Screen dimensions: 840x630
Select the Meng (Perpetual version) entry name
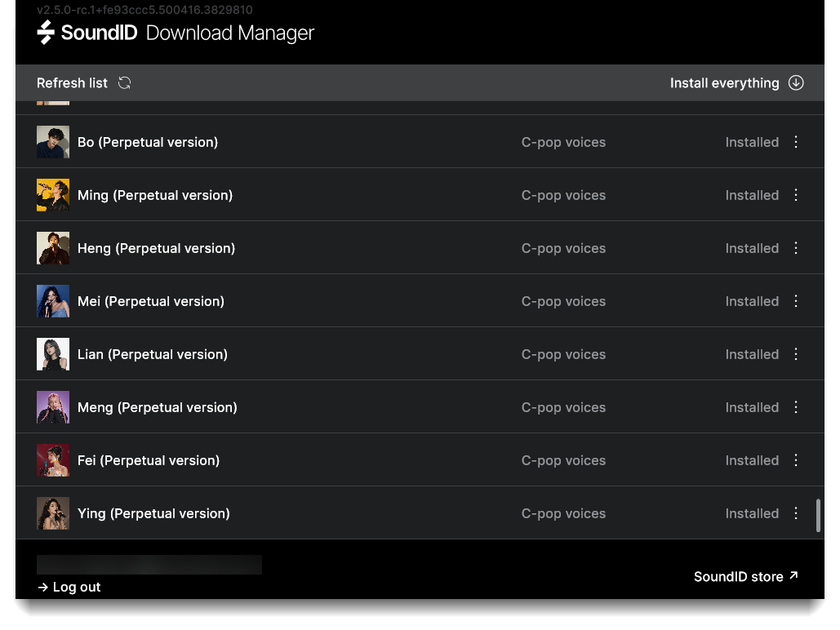[158, 407]
